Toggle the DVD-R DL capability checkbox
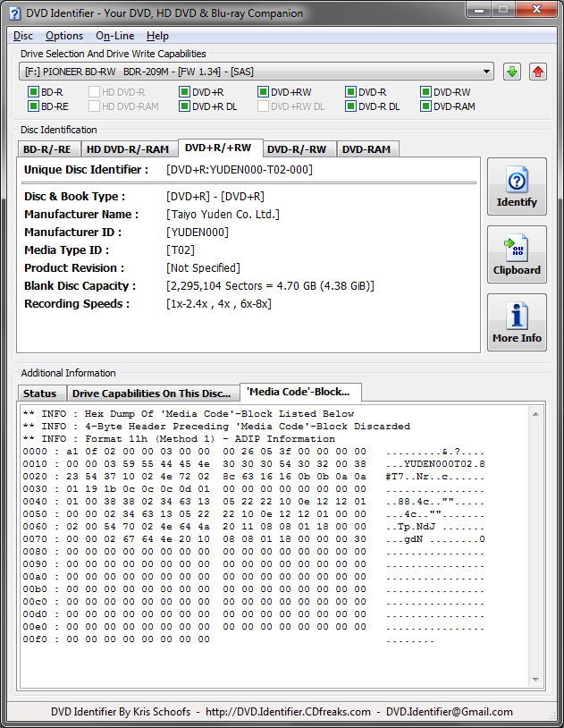The width and height of the screenshot is (564, 728). click(351, 106)
